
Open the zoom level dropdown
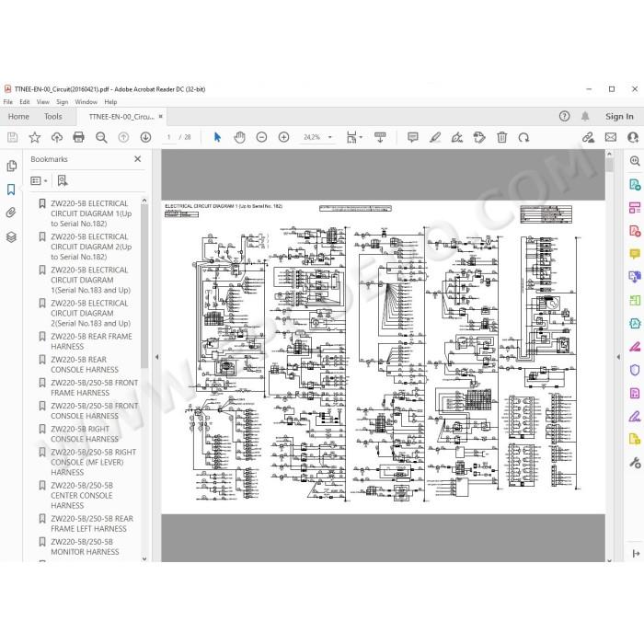tap(329, 137)
